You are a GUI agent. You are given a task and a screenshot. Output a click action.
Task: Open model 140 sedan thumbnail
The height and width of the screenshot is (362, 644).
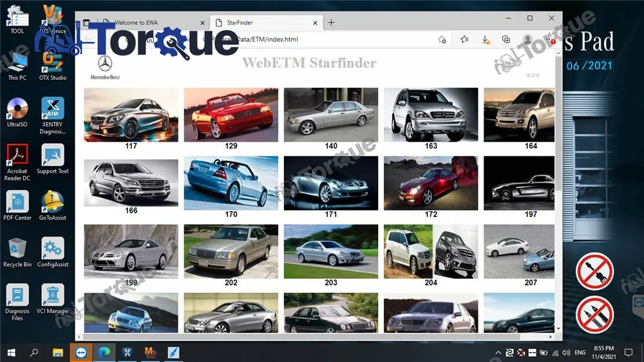[x=330, y=115]
